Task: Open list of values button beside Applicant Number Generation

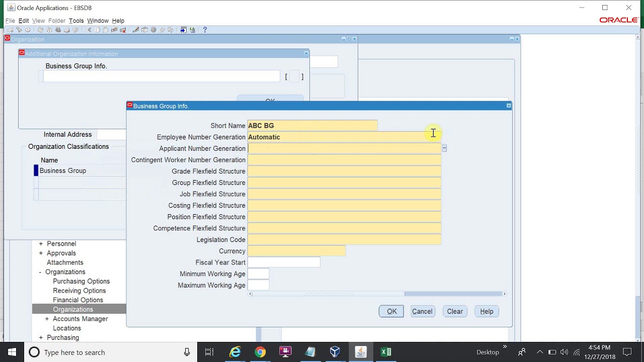Action: pyautogui.click(x=444, y=148)
